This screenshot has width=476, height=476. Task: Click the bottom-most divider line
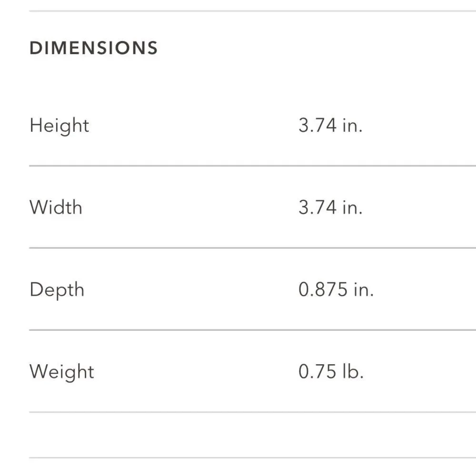[253, 458]
